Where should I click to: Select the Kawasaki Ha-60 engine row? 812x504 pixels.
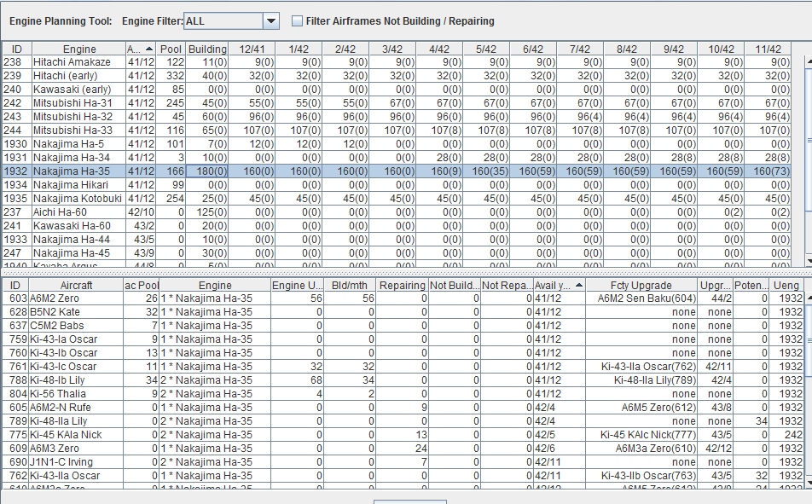point(397,226)
